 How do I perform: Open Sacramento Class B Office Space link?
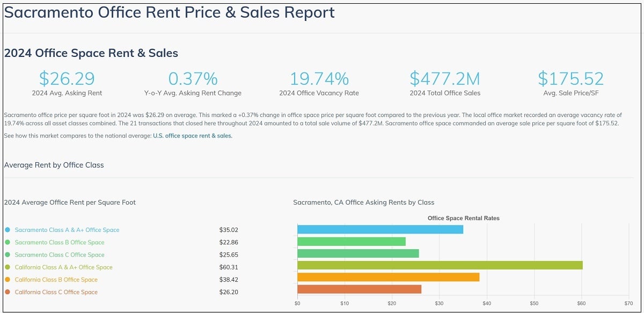[x=60, y=242]
